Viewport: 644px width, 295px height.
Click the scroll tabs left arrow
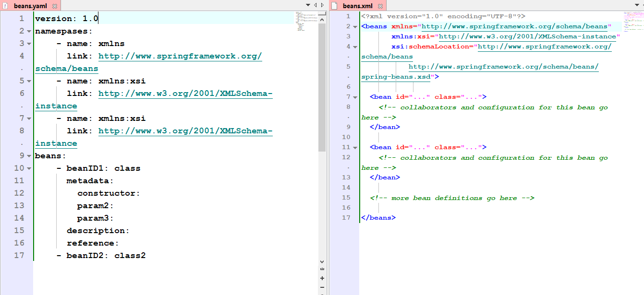coord(316,5)
